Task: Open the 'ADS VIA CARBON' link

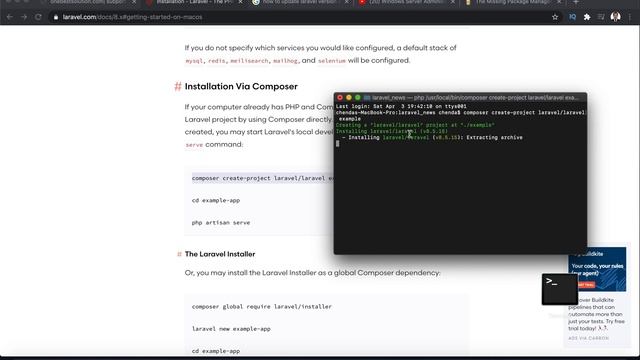Action: 589,338
